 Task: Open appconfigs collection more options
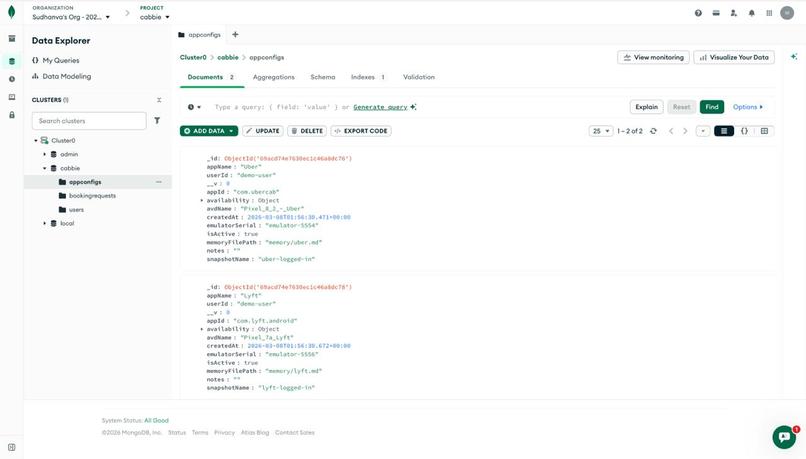(x=159, y=182)
